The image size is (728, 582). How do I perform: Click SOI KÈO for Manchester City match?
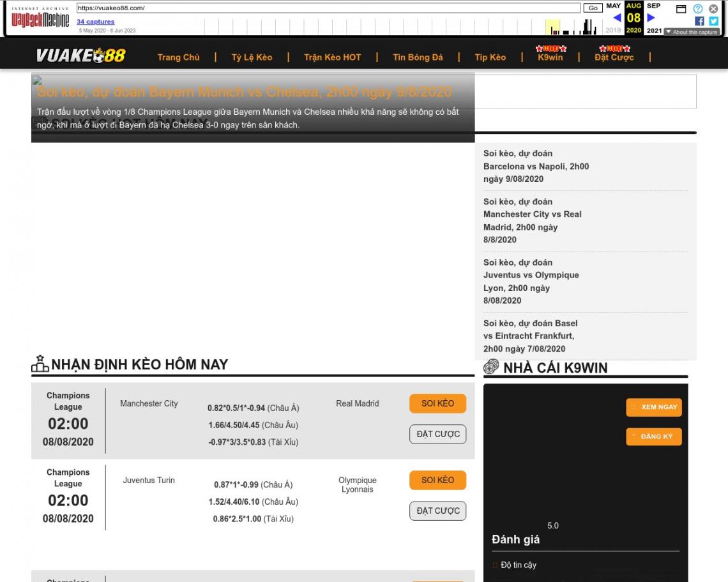438,403
